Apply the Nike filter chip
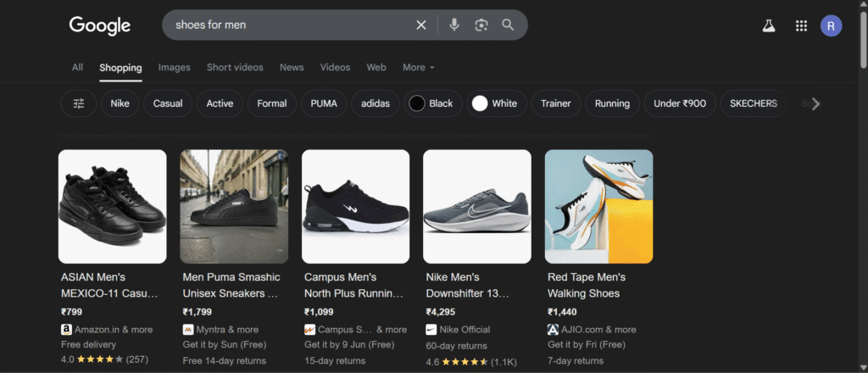Viewport: 868px width, 373px height. pos(120,103)
